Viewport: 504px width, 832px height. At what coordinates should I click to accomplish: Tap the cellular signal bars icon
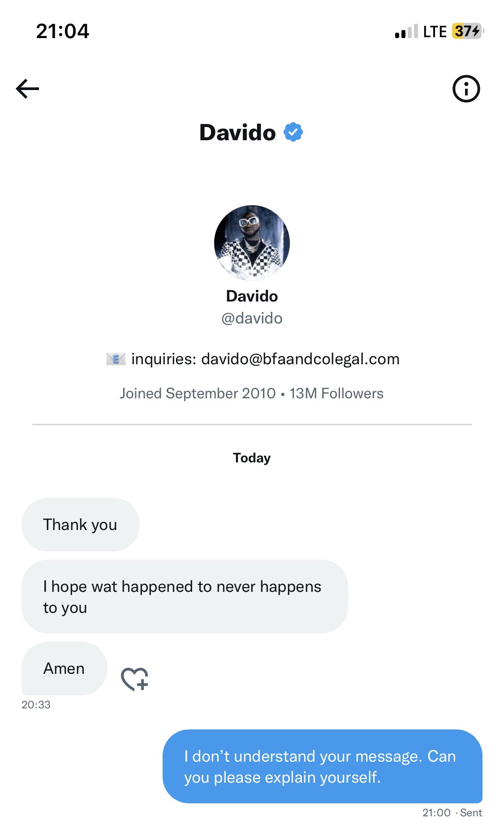point(406,32)
